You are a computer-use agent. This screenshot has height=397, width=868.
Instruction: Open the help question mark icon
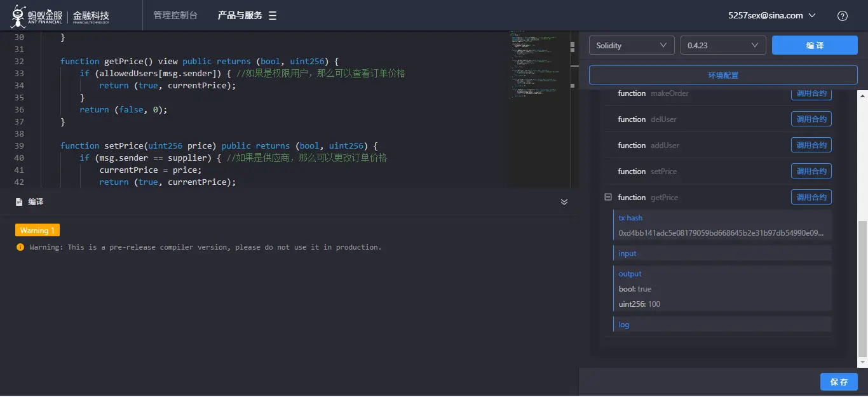843,16
